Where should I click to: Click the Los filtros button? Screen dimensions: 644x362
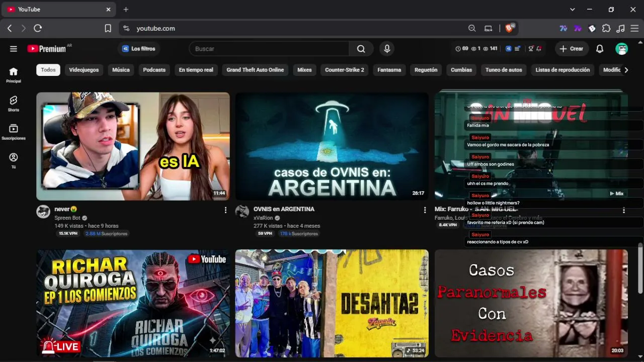tap(139, 49)
